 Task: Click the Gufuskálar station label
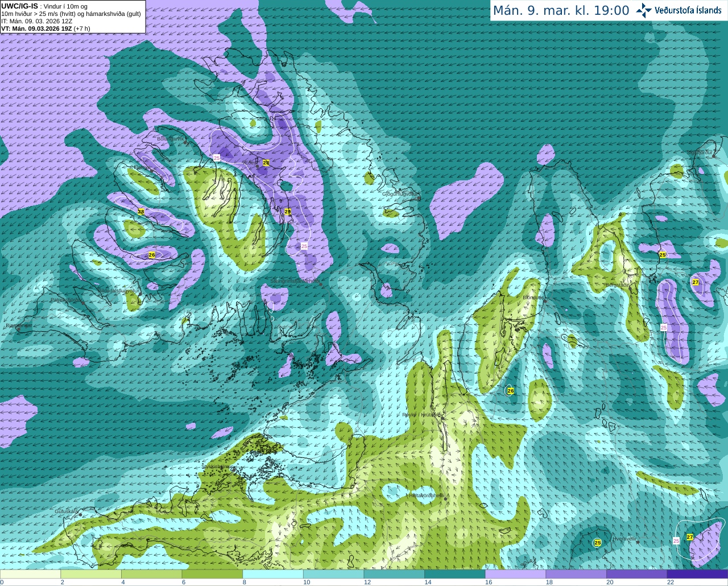pyautogui.click(x=66, y=511)
